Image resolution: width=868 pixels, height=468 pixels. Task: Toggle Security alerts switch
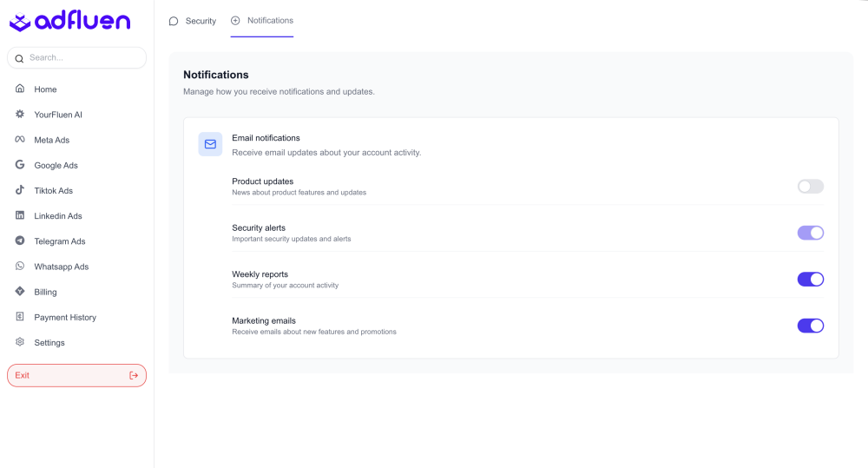click(x=810, y=233)
